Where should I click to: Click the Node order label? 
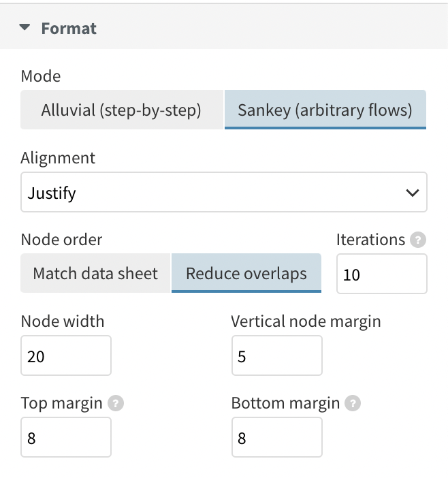(61, 239)
